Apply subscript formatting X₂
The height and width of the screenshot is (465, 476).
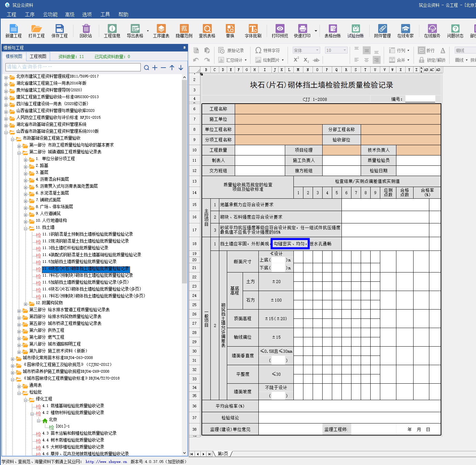306,60
